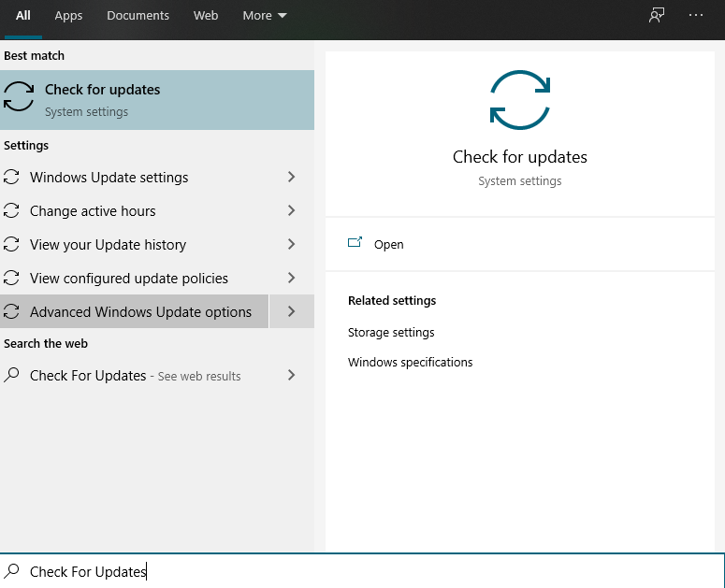Click the Open launch icon in preview pane
725x588 pixels.
pos(355,242)
